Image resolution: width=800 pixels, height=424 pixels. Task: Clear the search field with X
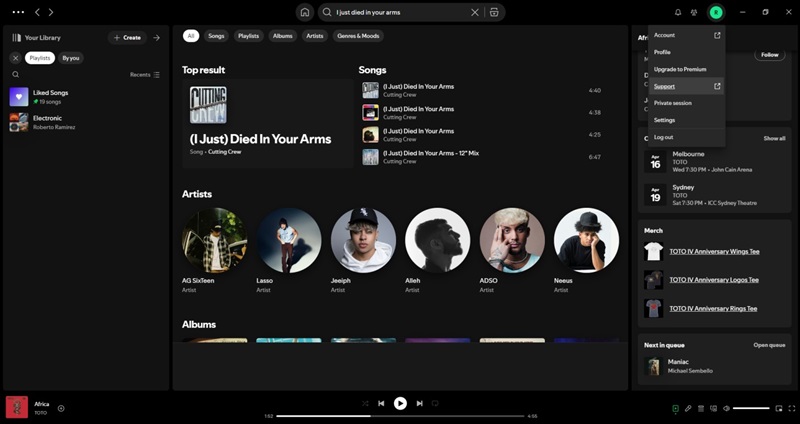tap(474, 12)
